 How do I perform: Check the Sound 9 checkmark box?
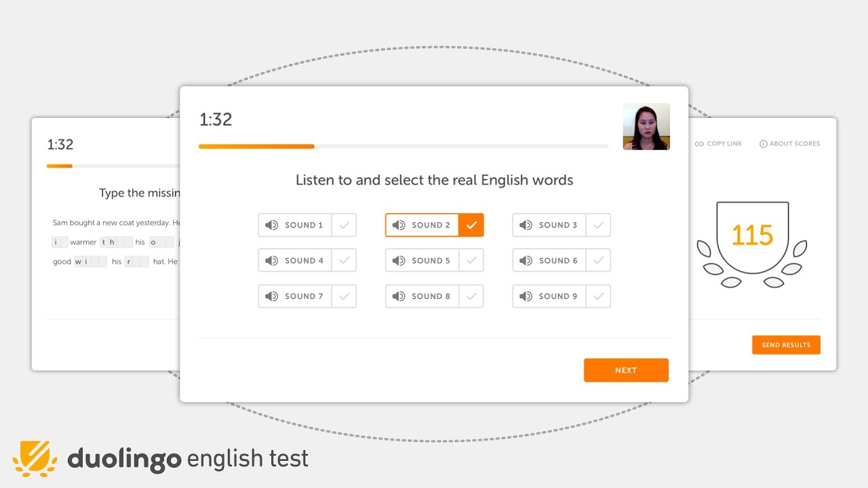pos(598,296)
